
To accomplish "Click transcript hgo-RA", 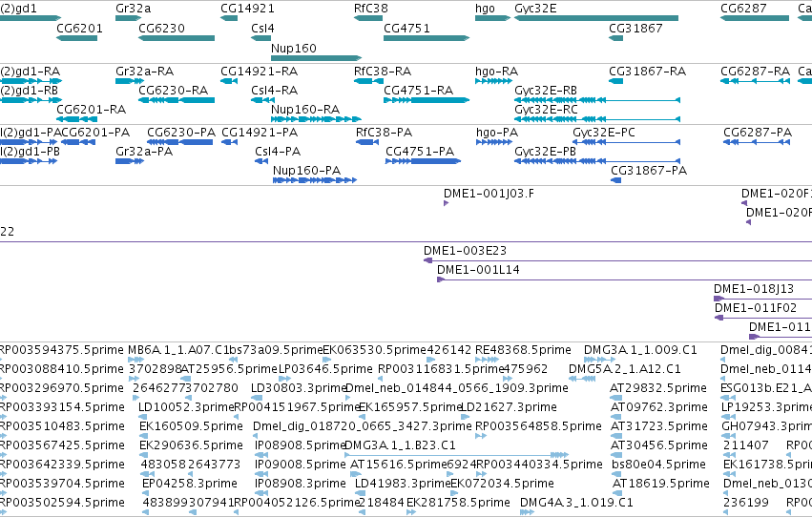I will point(493,81).
